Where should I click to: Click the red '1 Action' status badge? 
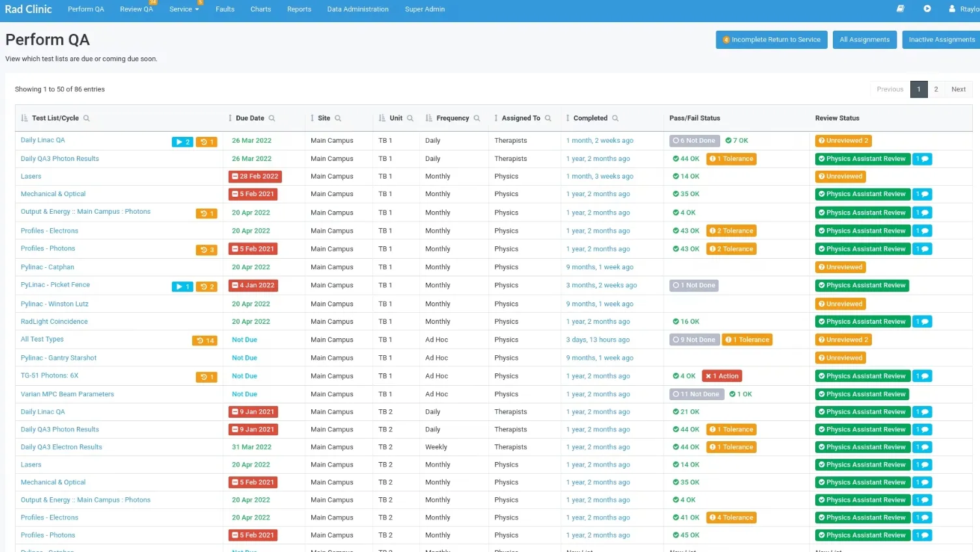(722, 376)
